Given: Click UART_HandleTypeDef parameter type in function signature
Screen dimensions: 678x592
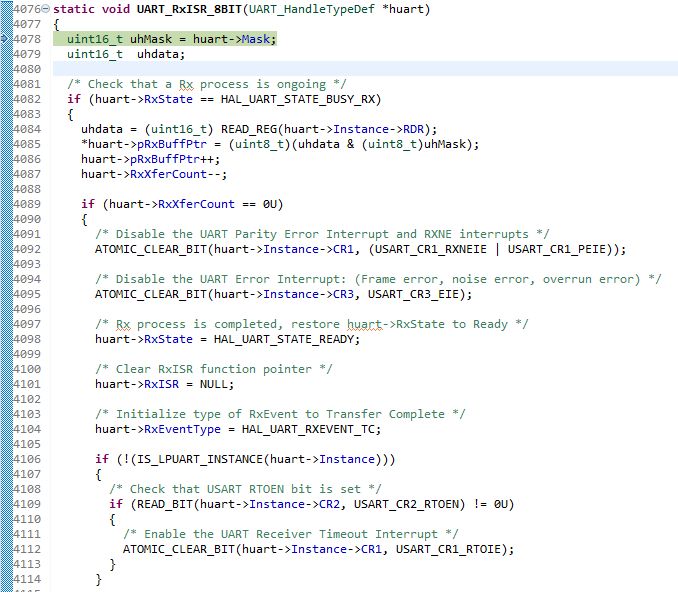Looking at the screenshot, I should click(x=312, y=9).
